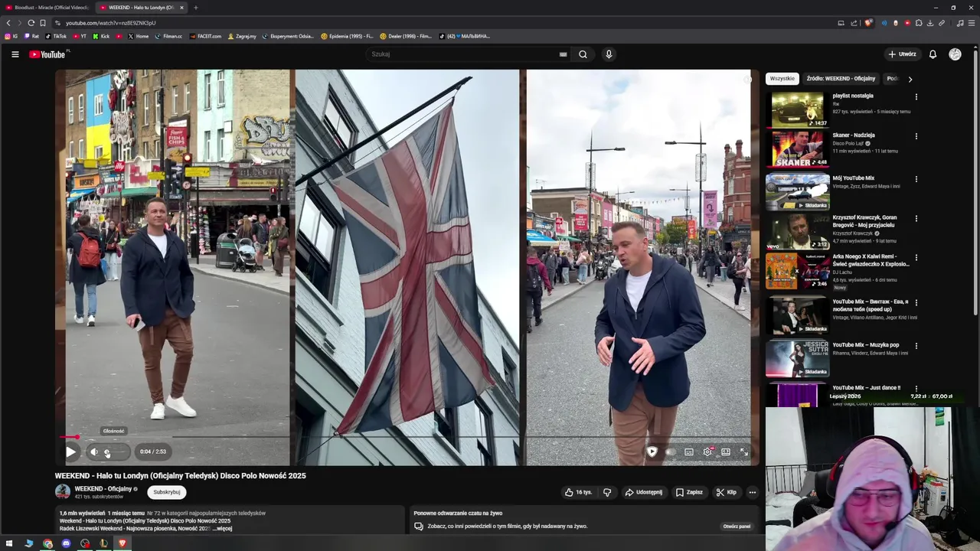Viewport: 980px width, 551px height.
Task: Start voice search with the microphone
Action: point(609,54)
